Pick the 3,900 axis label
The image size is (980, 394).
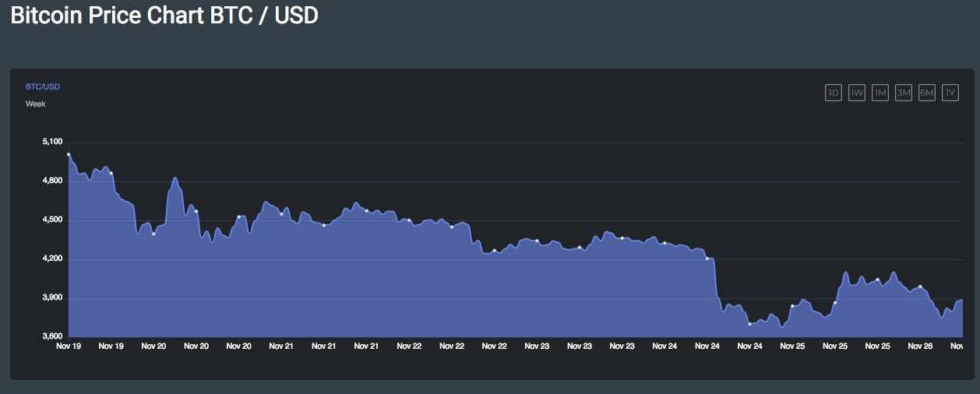(52, 297)
